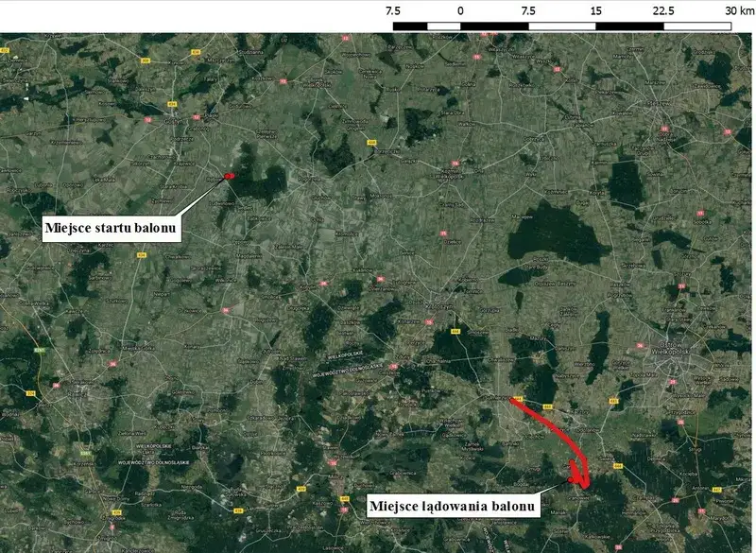Click the Sulmierzyce town label

point(496,397)
